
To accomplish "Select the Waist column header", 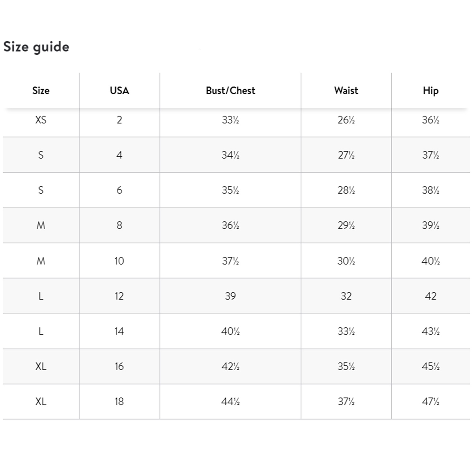I will pyautogui.click(x=346, y=91).
